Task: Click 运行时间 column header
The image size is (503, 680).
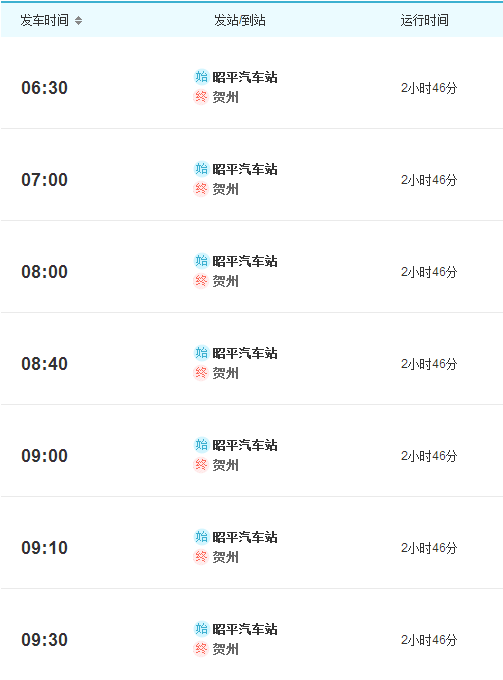Action: coord(425,20)
